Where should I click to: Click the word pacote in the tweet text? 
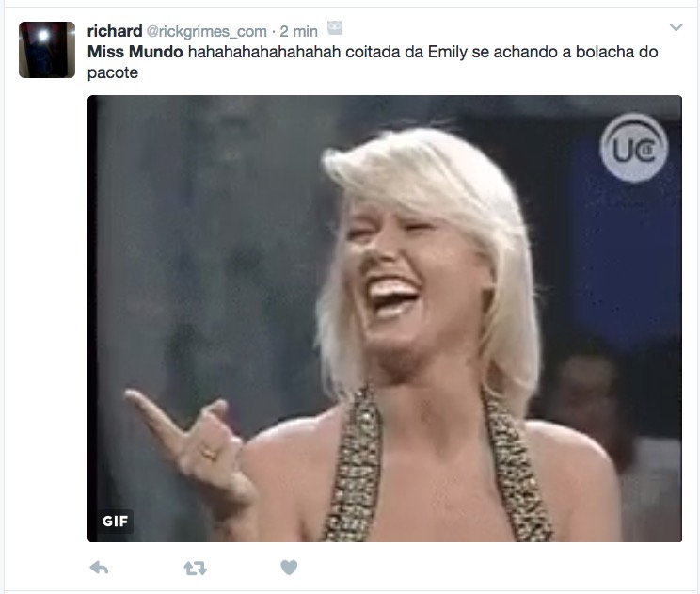[113, 72]
